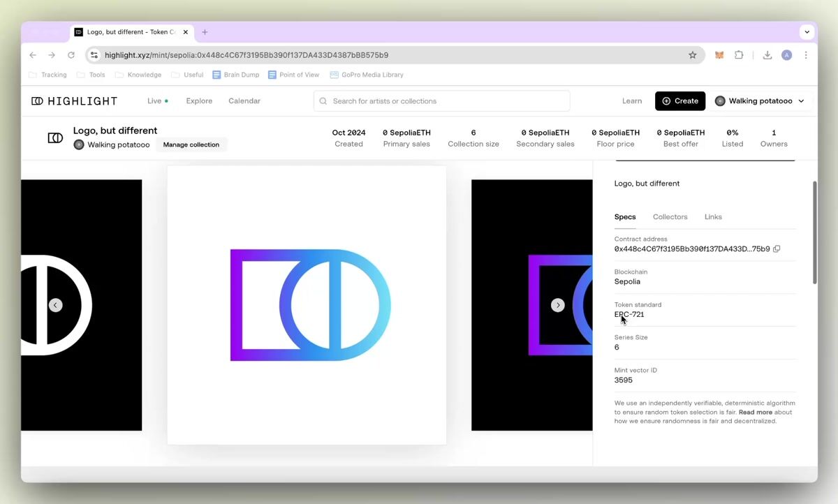The image size is (838, 504).
Task: Click the right black gradient logo artwork
Action: [532, 305]
